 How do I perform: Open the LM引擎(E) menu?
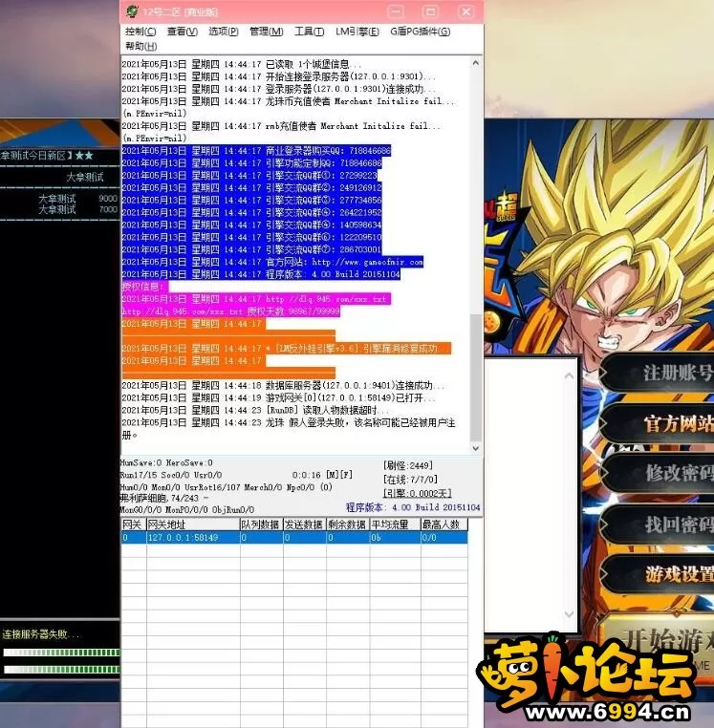coord(357,32)
